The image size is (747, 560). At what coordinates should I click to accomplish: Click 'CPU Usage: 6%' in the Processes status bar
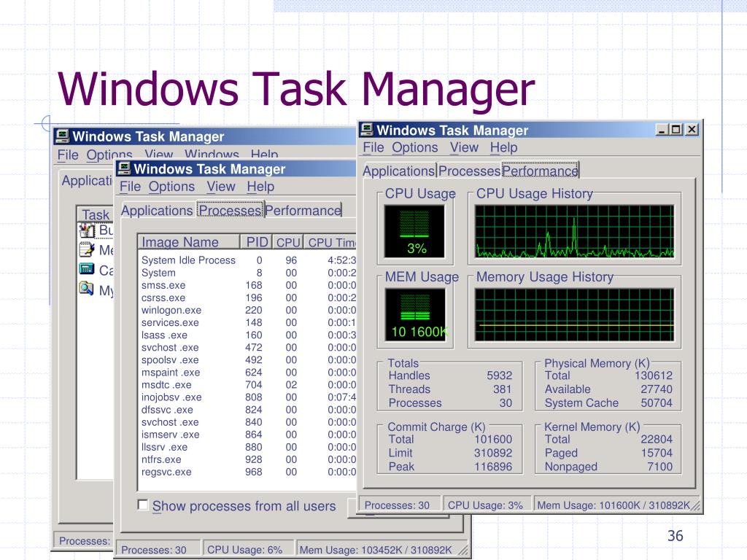[244, 550]
